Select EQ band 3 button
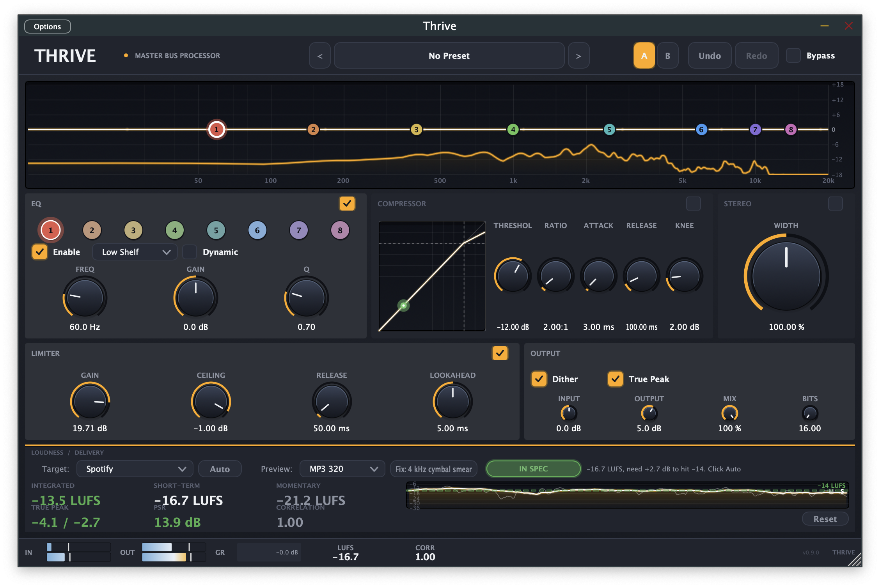Screen dimensions: 880x588 tap(133, 230)
